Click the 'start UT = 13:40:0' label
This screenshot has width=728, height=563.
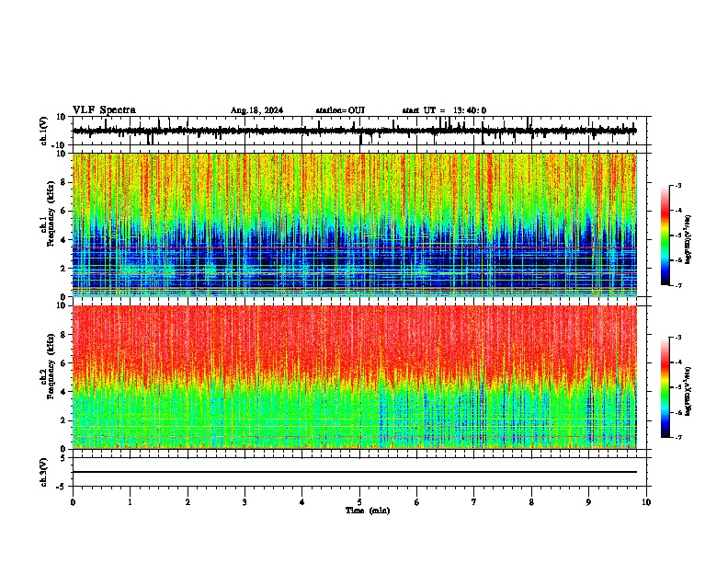(444, 110)
